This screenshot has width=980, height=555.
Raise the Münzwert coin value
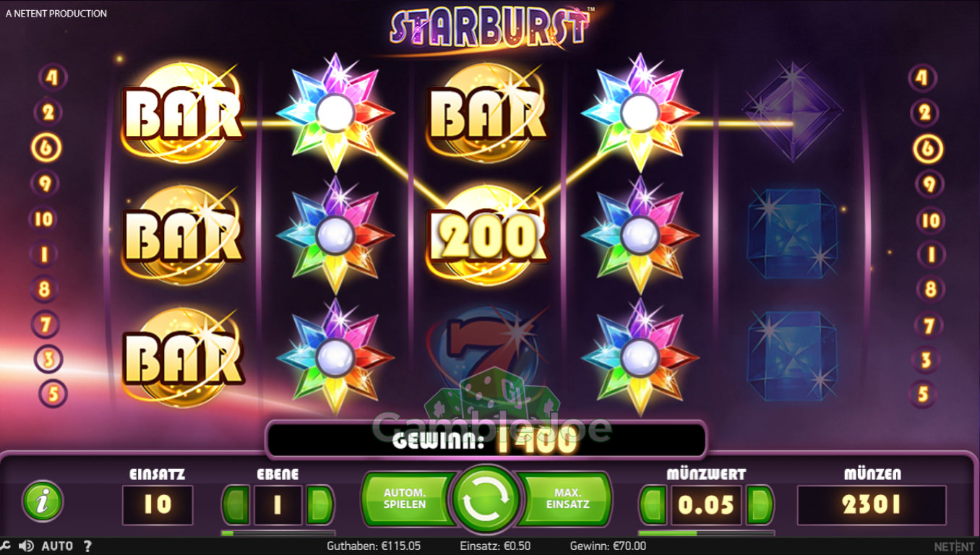760,504
